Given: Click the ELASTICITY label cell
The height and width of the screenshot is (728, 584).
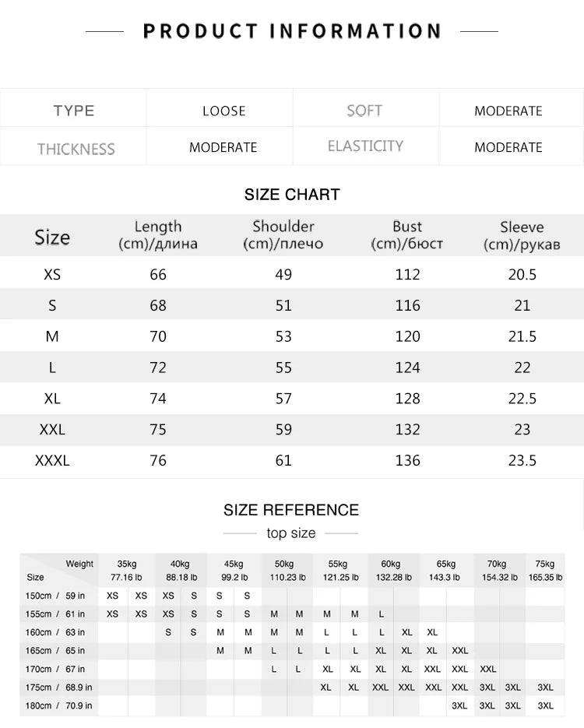Looking at the screenshot, I should coord(365,146).
